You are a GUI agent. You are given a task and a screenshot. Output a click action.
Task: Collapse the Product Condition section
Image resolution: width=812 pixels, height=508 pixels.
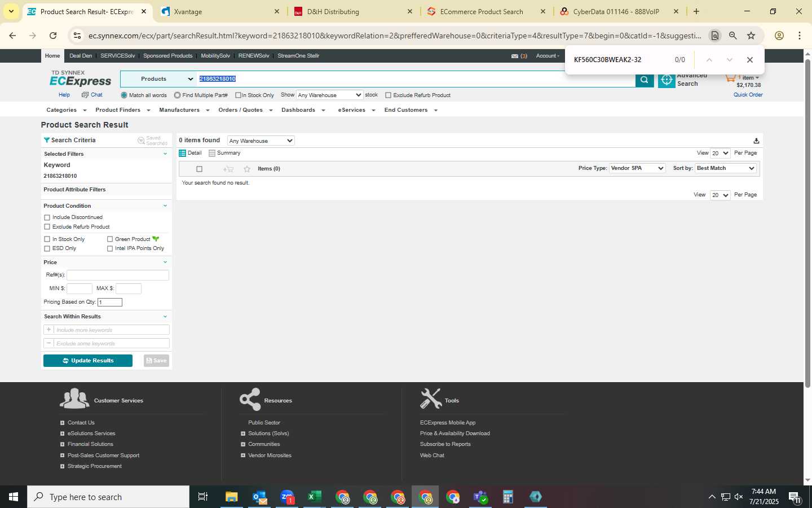click(x=165, y=206)
